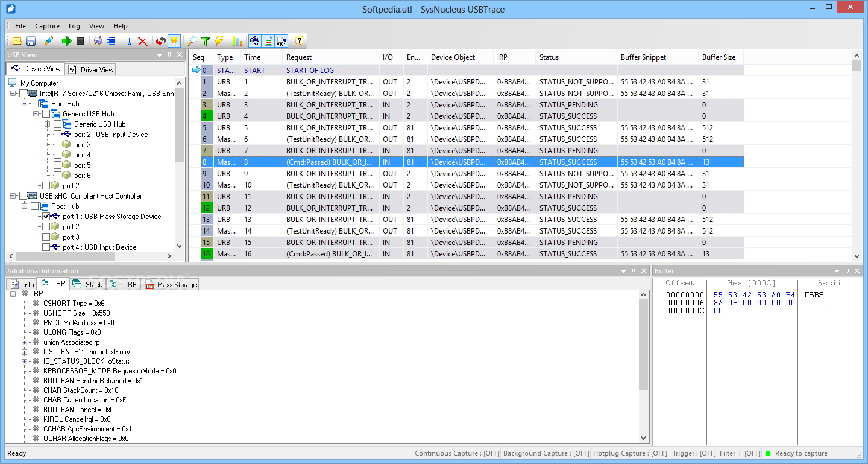Pin the Additional Information panel

(x=634, y=271)
